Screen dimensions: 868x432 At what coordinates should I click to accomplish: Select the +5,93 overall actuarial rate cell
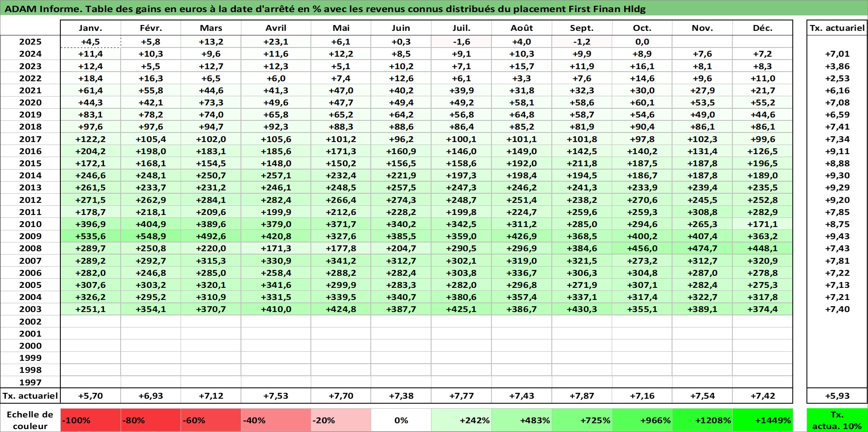[837, 396]
